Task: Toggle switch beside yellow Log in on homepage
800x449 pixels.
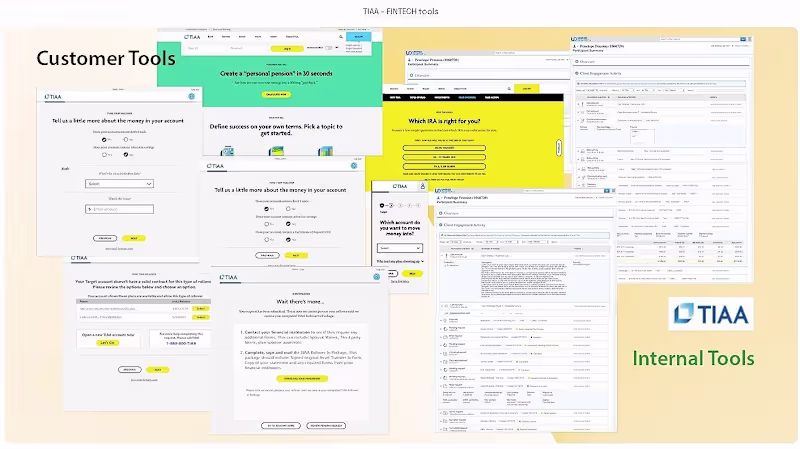Action: (x=329, y=48)
